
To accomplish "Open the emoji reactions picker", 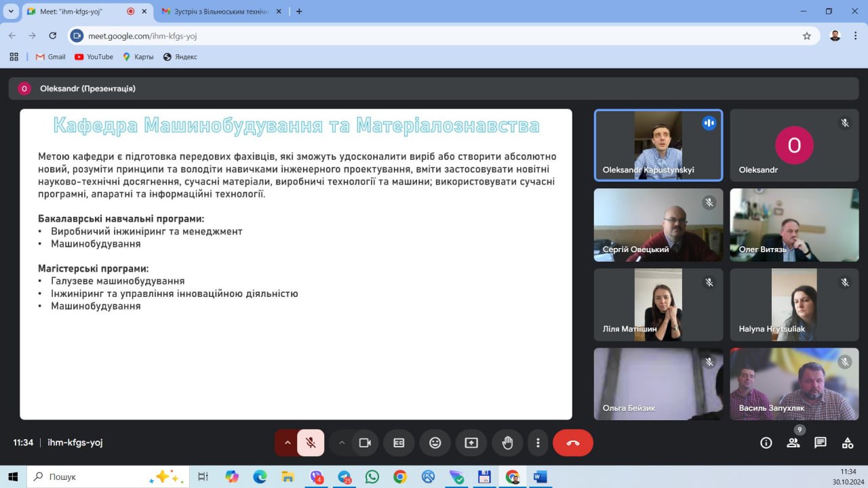I will point(435,443).
